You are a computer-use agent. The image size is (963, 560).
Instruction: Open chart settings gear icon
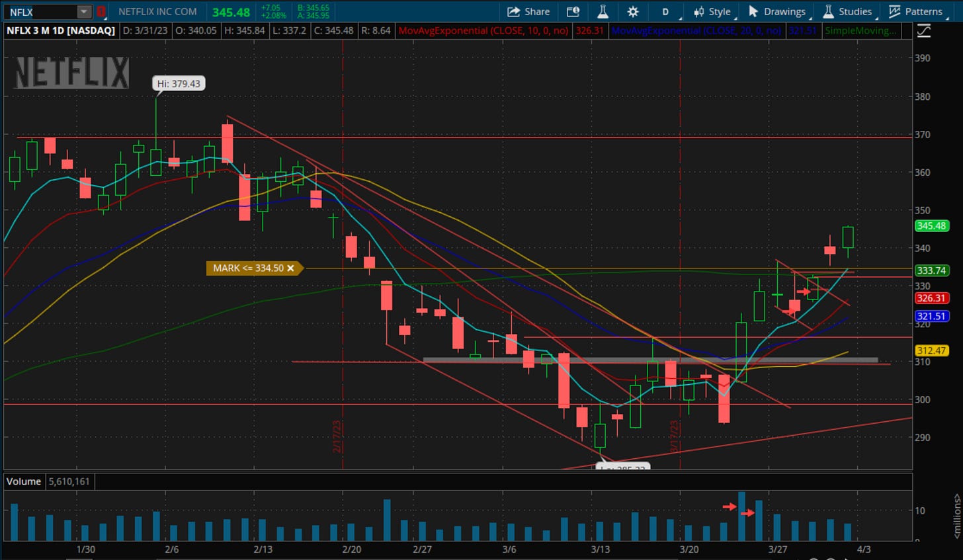point(633,12)
